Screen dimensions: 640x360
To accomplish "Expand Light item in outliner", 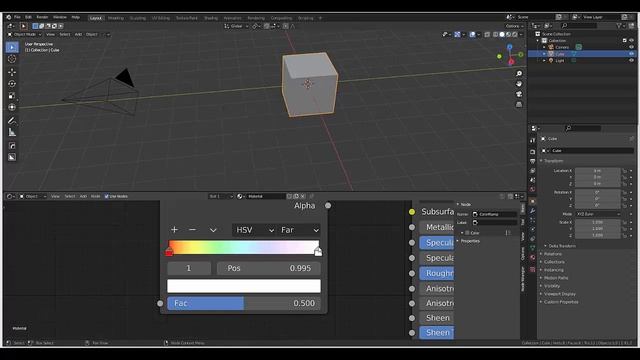I will pos(544,60).
